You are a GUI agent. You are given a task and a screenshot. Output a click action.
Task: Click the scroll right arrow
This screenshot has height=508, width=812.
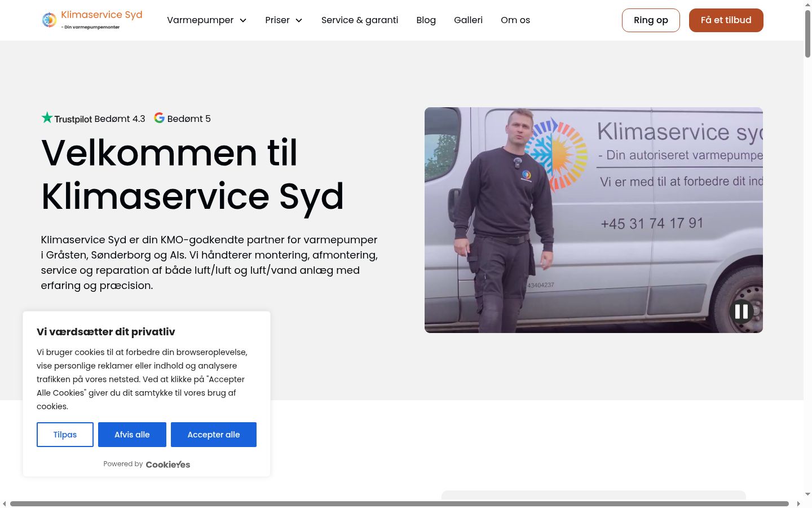pos(798,503)
